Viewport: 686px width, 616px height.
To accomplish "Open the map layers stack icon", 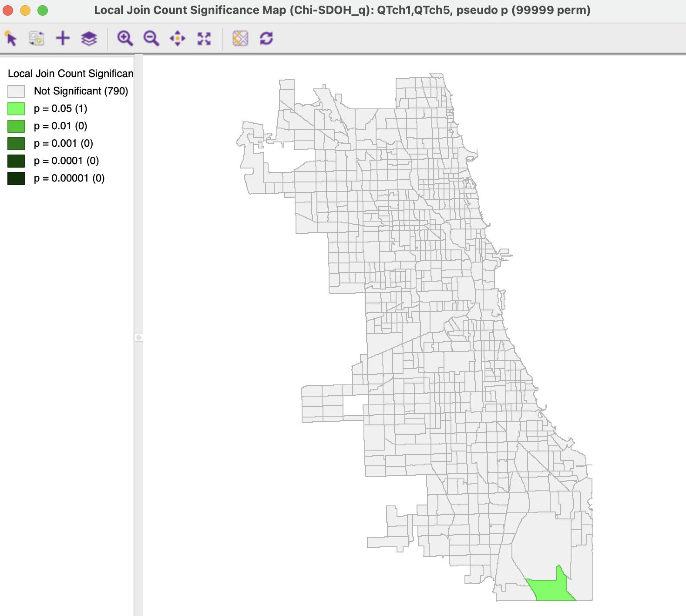I will coord(89,38).
